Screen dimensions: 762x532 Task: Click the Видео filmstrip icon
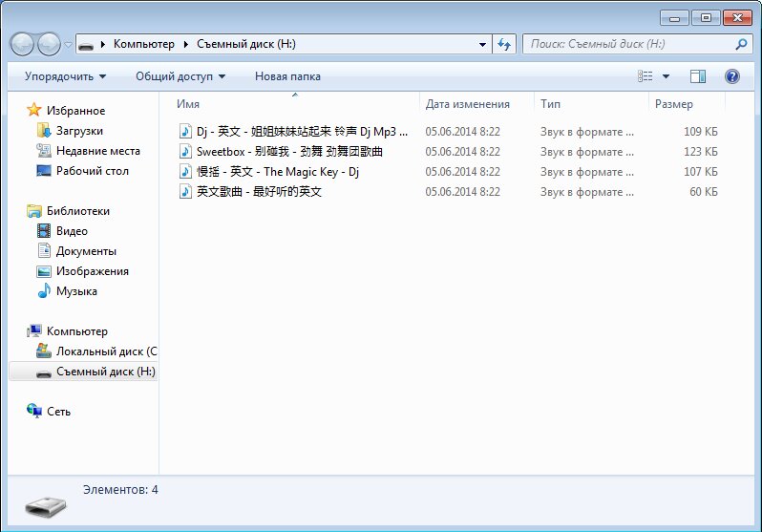coord(44,230)
